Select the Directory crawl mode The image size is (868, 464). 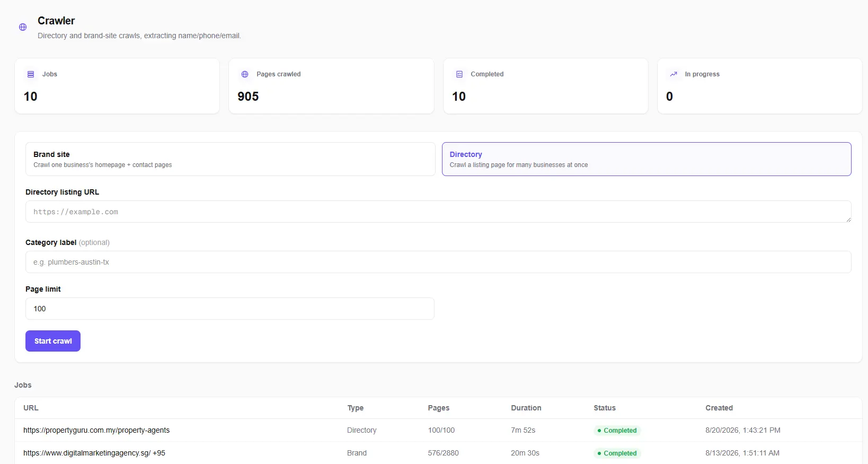point(646,159)
